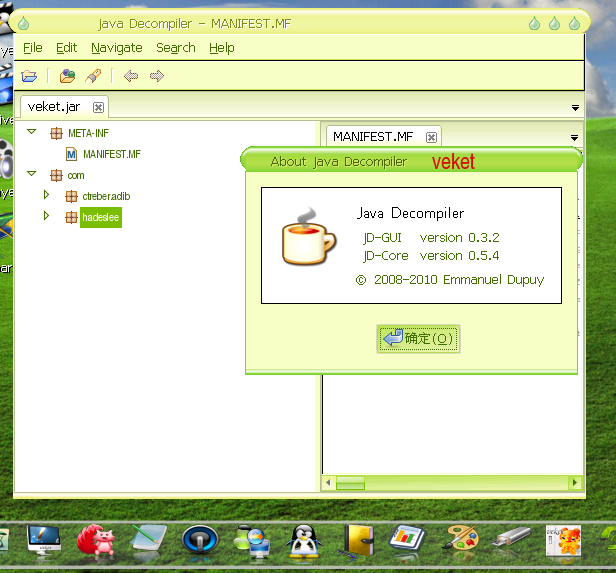Open the penguin icon in the dock
Image resolution: width=616 pixels, height=573 pixels.
(304, 541)
